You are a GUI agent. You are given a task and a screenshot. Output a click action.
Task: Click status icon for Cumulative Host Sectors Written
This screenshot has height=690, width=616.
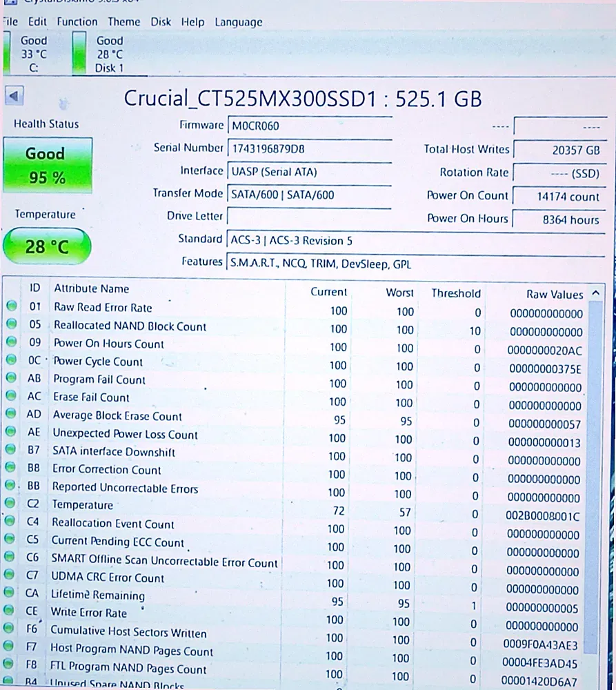8,628
